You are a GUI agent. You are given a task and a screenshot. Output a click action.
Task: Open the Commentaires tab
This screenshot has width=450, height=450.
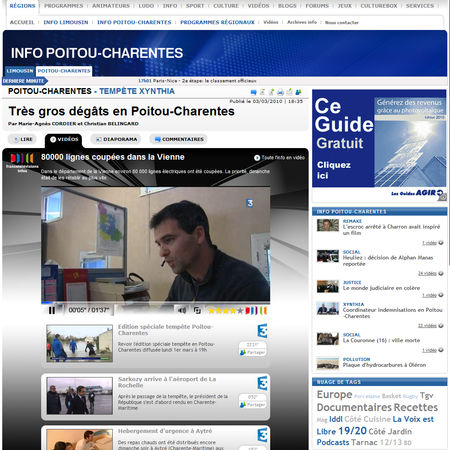click(x=179, y=139)
